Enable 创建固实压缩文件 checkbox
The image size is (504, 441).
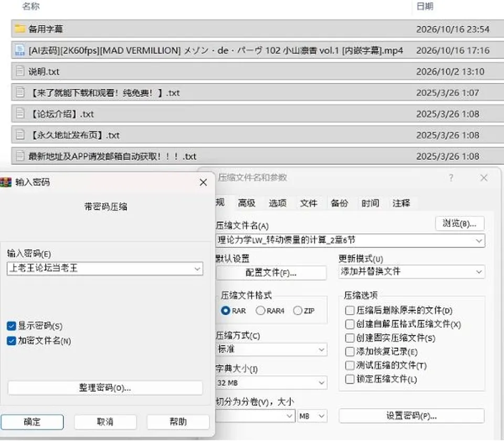click(350, 338)
